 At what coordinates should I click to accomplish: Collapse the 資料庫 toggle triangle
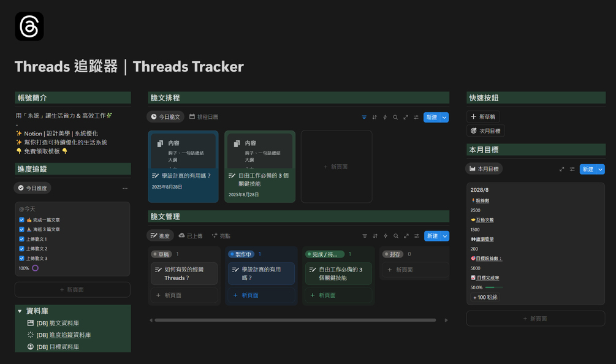click(20, 311)
